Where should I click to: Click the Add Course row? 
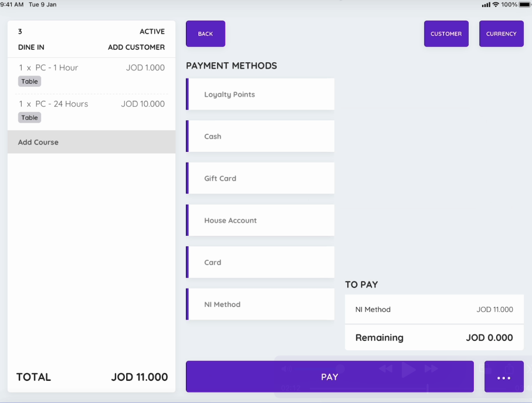click(92, 142)
